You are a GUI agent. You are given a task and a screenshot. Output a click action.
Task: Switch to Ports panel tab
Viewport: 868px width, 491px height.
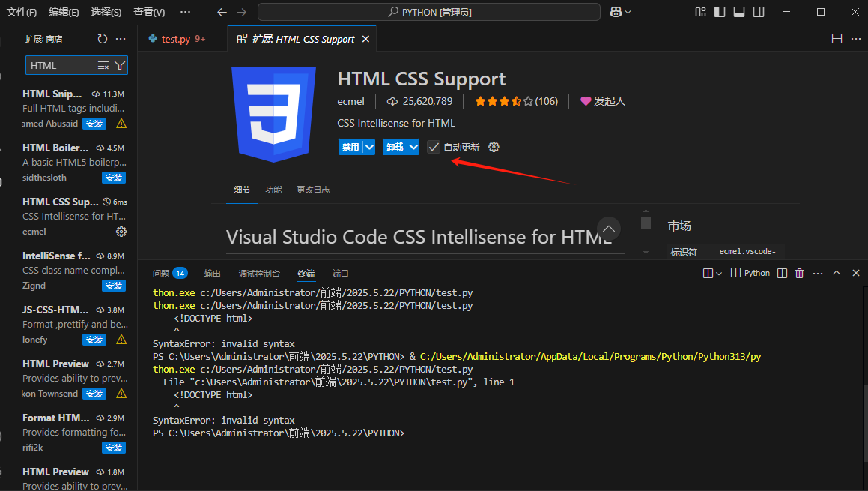point(341,273)
